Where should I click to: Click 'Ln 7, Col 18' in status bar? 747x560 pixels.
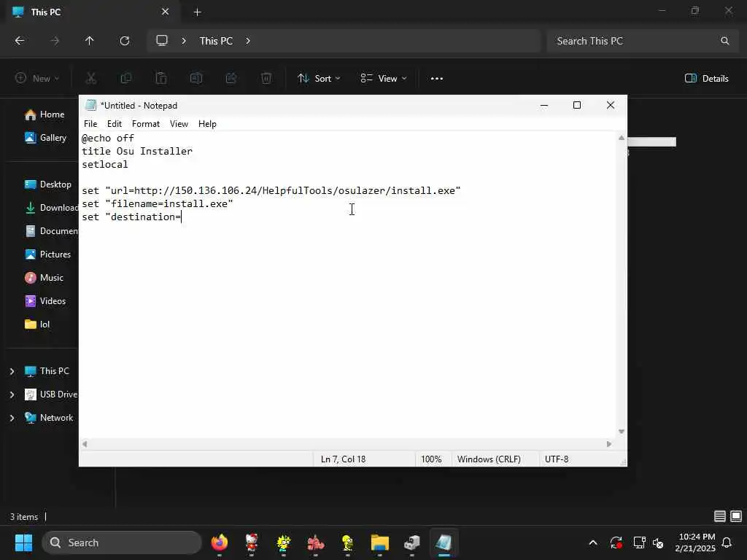click(x=343, y=459)
